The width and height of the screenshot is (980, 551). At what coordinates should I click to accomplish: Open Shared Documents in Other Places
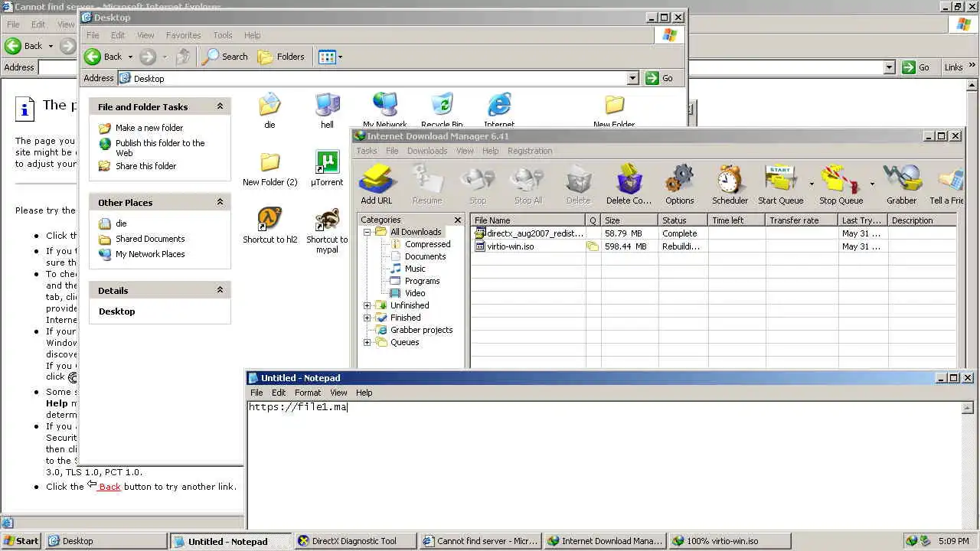pyautogui.click(x=150, y=239)
